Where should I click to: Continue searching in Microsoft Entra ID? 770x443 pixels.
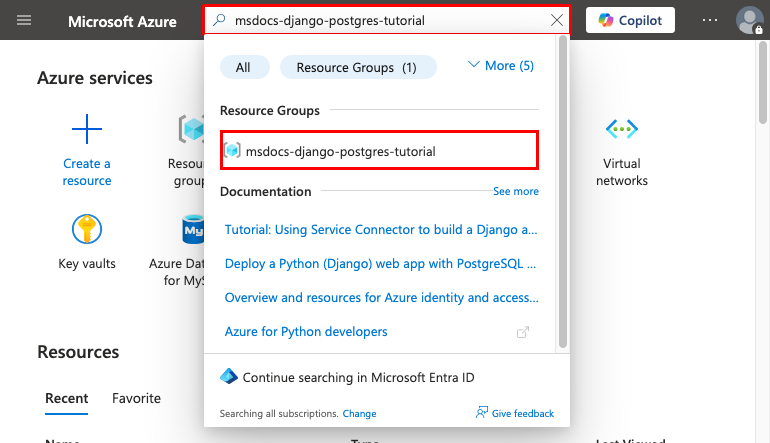[x=358, y=377]
